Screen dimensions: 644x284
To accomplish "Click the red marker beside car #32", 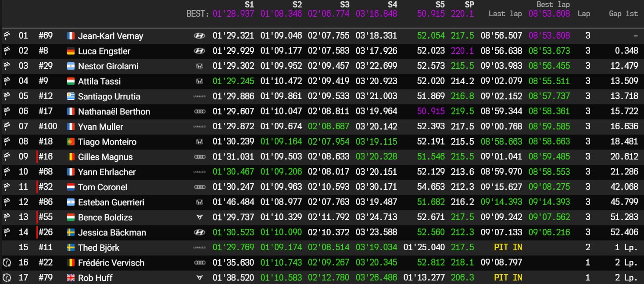I will (37, 187).
